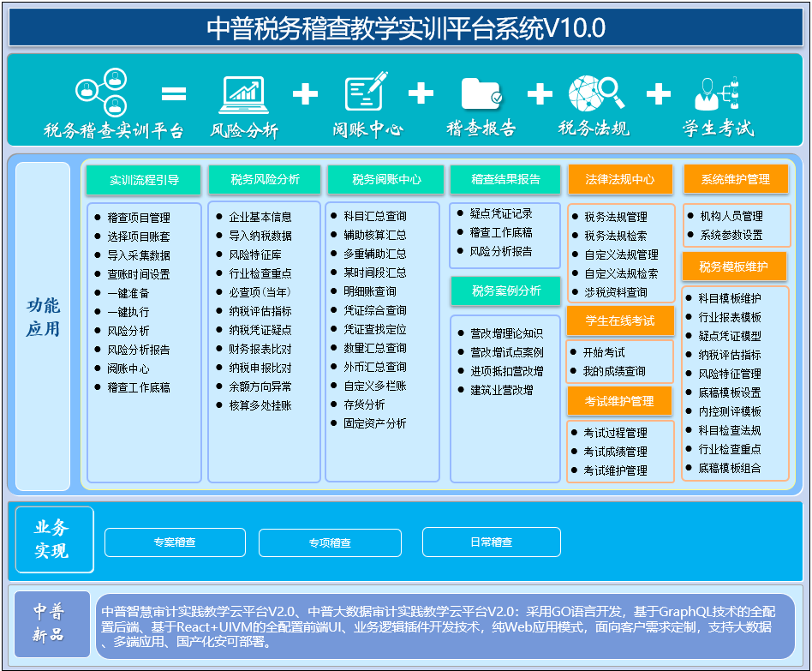
Task: Click the 业务实现 label box
Action: pyautogui.click(x=54, y=539)
